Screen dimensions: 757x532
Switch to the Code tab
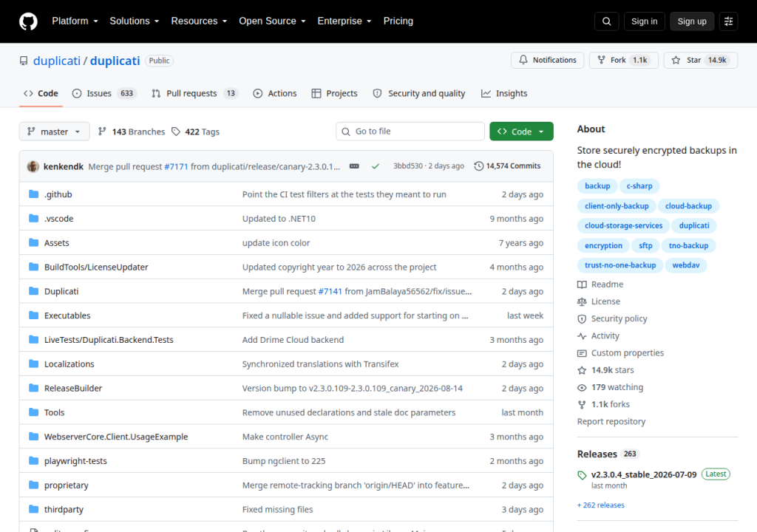pyautogui.click(x=41, y=94)
